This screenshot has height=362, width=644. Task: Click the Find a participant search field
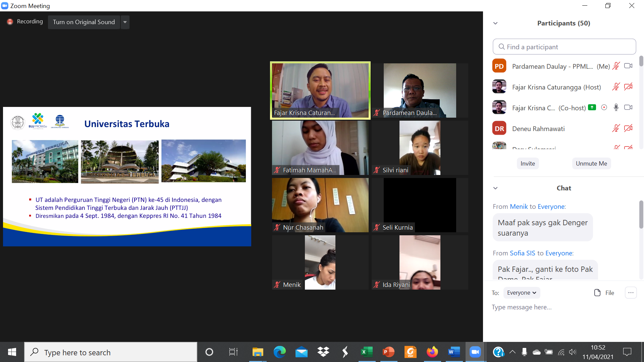point(564,47)
